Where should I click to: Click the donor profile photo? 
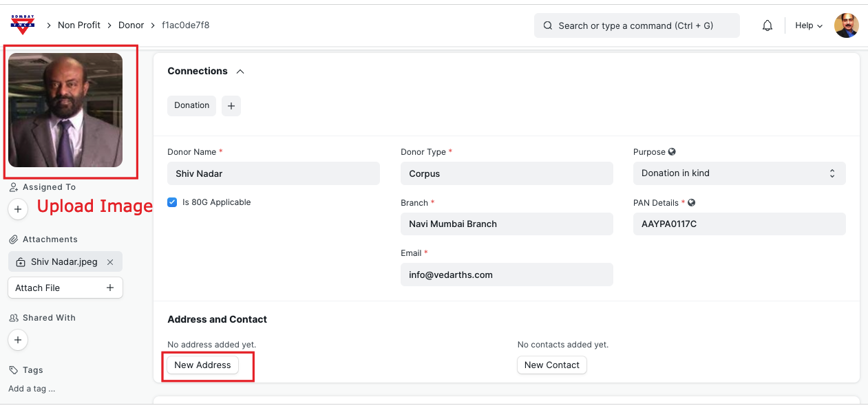(x=65, y=110)
